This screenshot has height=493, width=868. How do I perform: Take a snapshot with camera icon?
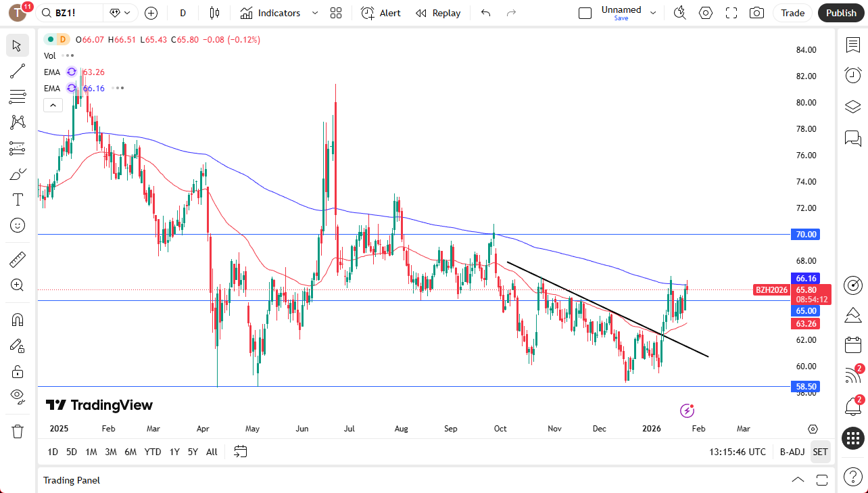coord(757,13)
